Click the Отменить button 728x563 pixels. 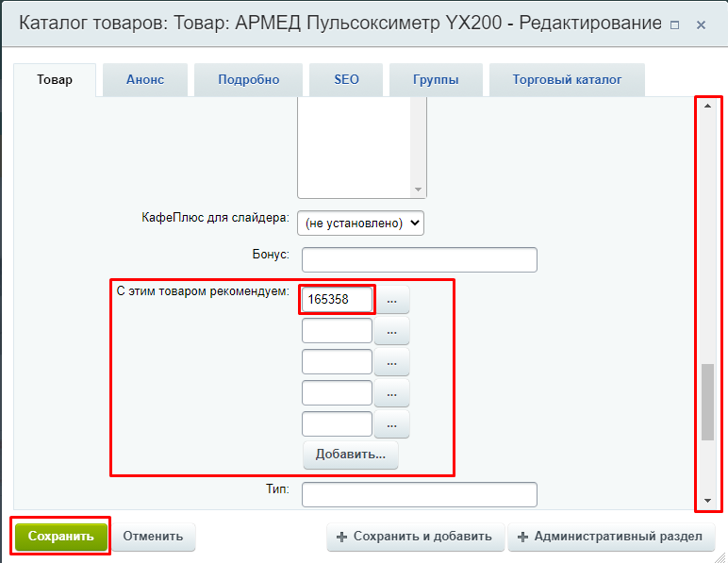(153, 537)
